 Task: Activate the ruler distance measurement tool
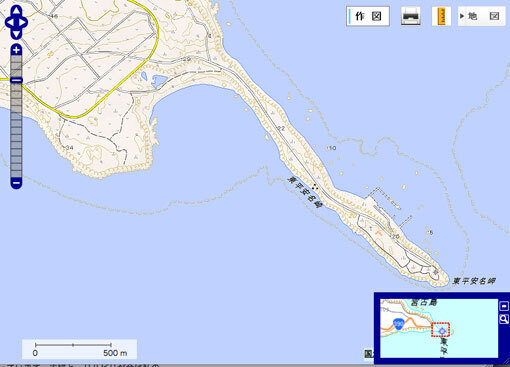pos(441,16)
